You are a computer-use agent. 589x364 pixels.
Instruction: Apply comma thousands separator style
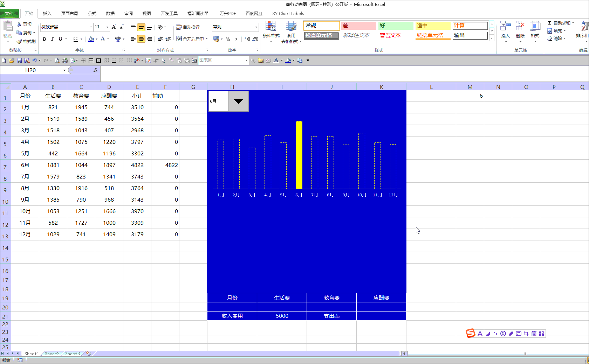coord(236,39)
